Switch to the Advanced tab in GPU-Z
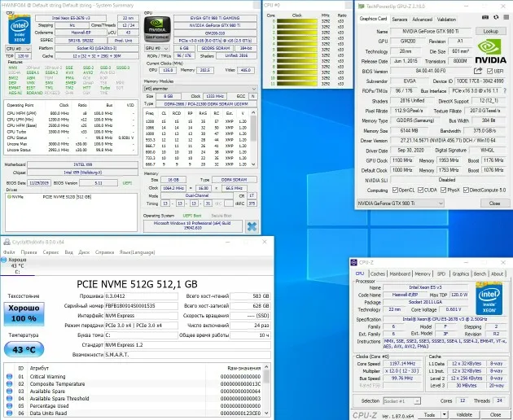The image size is (513, 420). click(422, 20)
